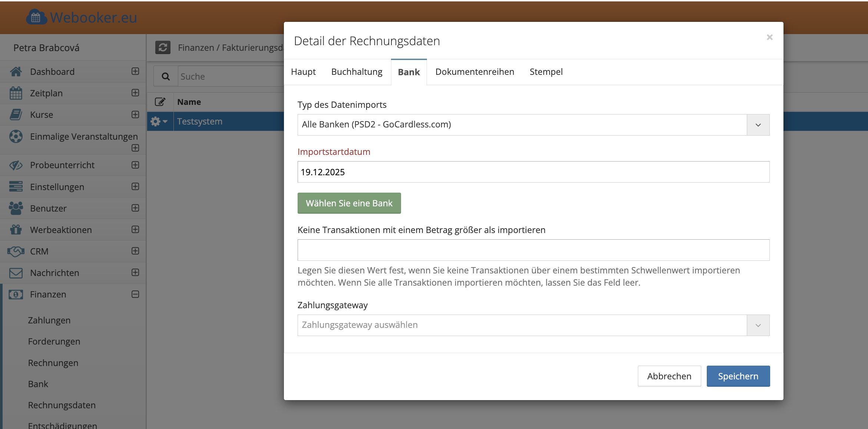Click the CRM handshake icon
The image size is (868, 429).
16,251
